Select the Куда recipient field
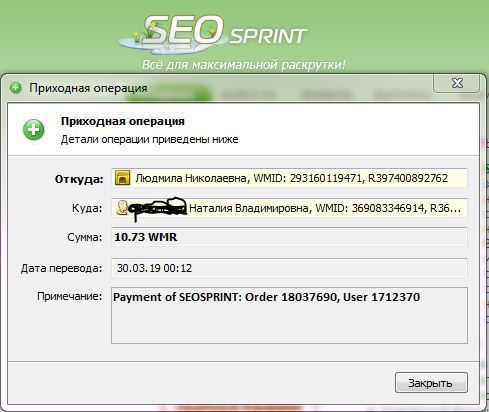This screenshot has height=412, width=489. coord(289,208)
